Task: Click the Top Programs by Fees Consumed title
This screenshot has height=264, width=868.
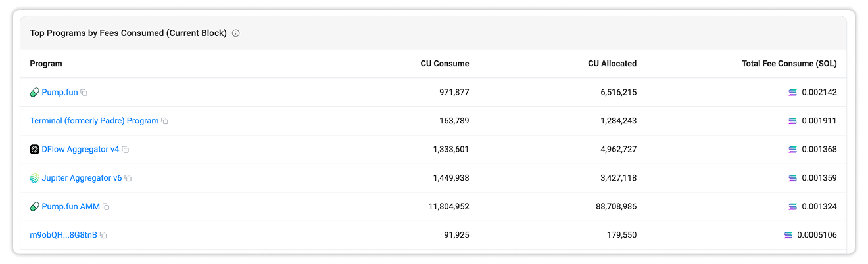Action: pyautogui.click(x=128, y=33)
